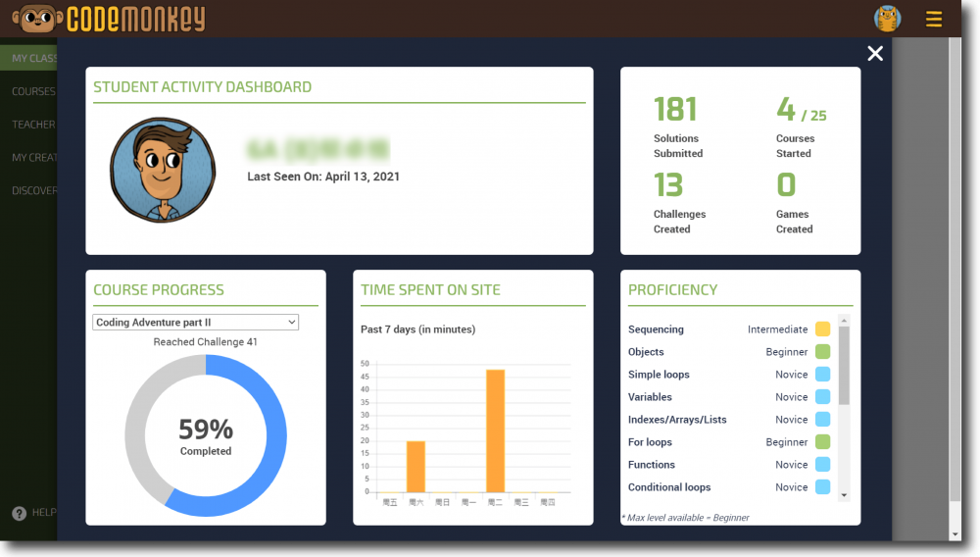980x557 pixels.
Task: Click the blue Conditional loops swatch
Action: (822, 486)
